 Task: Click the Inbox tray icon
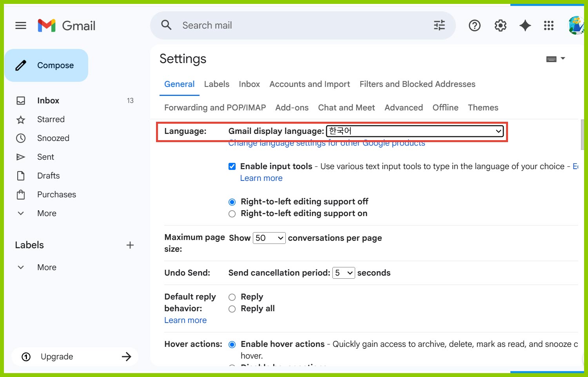tap(21, 101)
